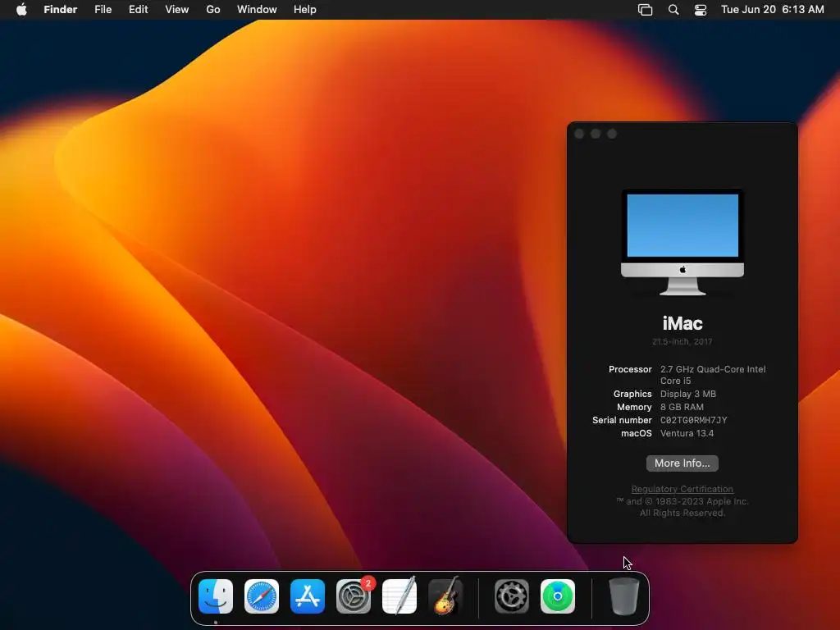Click the Display 3 MB graphics value

[x=688, y=394]
